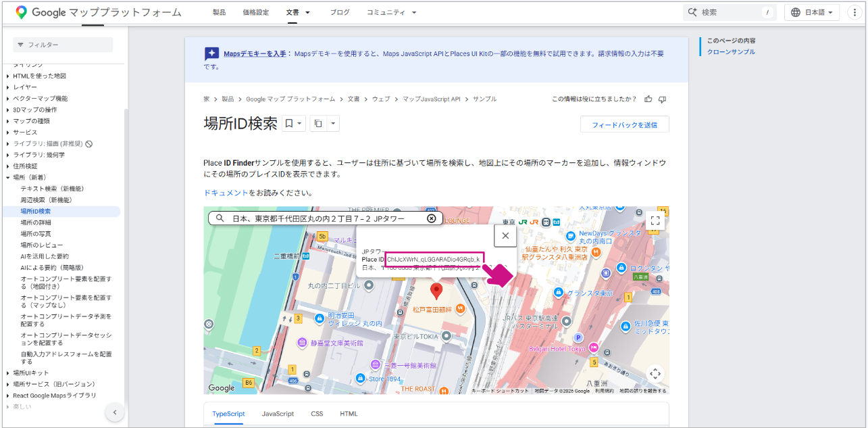Image resolution: width=868 pixels, height=428 pixels.
Task: Click Bvlgari Hotel Tokyo map icon
Action: click(x=593, y=348)
